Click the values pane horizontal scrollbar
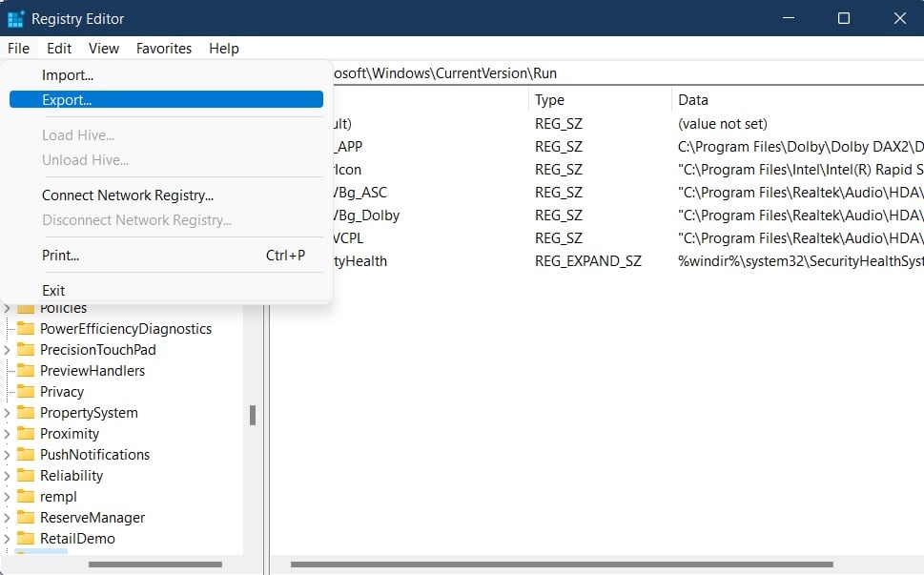Image resolution: width=924 pixels, height=575 pixels. pyautogui.click(x=562, y=565)
